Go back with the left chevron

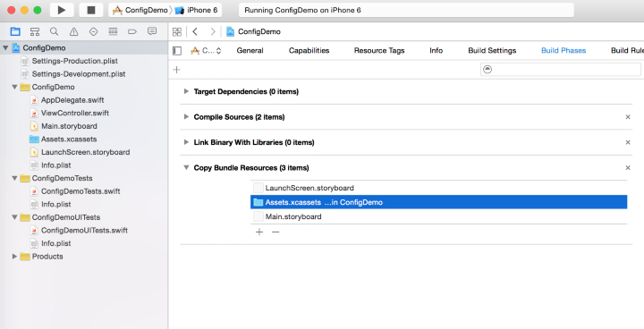coord(195,31)
